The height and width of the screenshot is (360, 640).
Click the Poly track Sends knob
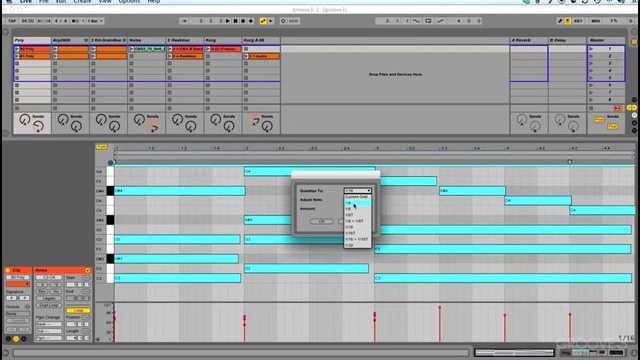pyautogui.click(x=24, y=120)
